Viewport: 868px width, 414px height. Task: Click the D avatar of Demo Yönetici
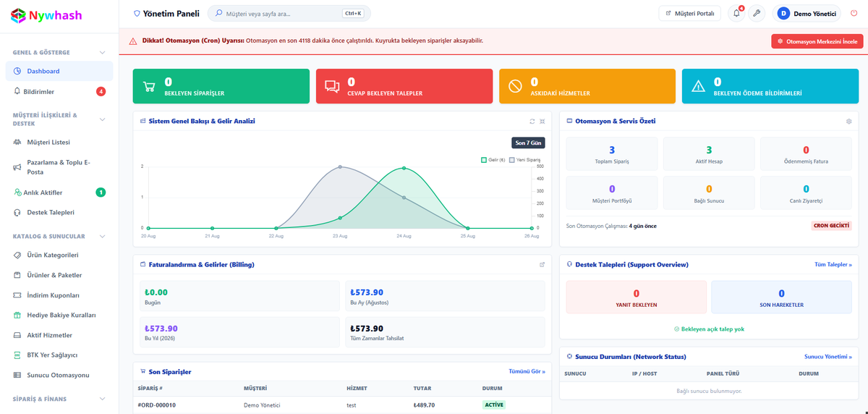point(784,13)
